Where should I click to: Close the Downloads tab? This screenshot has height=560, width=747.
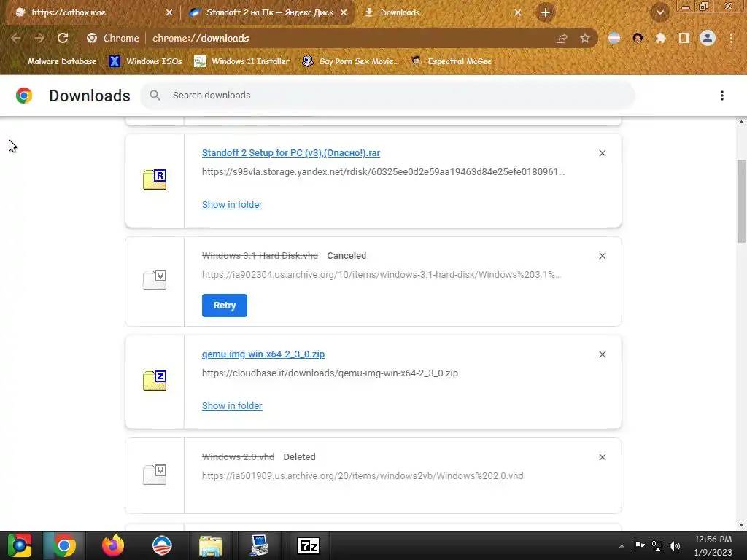(x=518, y=13)
